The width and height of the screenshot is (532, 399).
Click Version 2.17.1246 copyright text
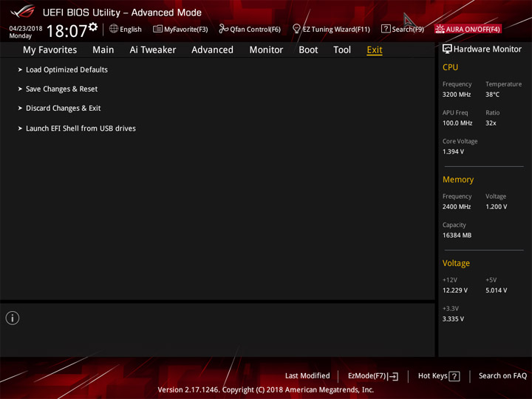coord(266,390)
